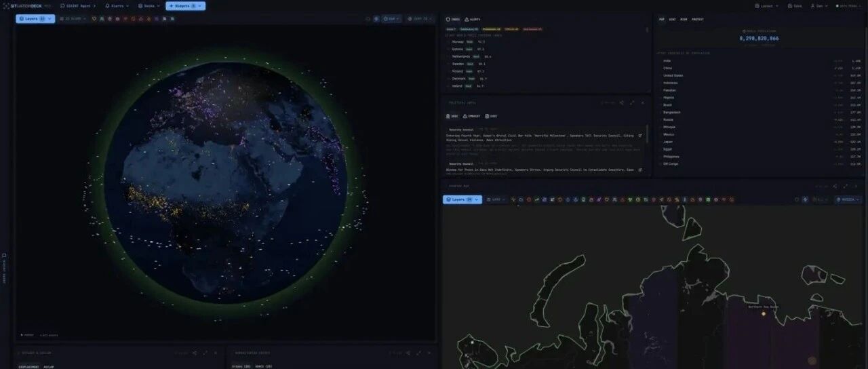Select the Estonia row
The image size is (868, 369).
point(546,49)
